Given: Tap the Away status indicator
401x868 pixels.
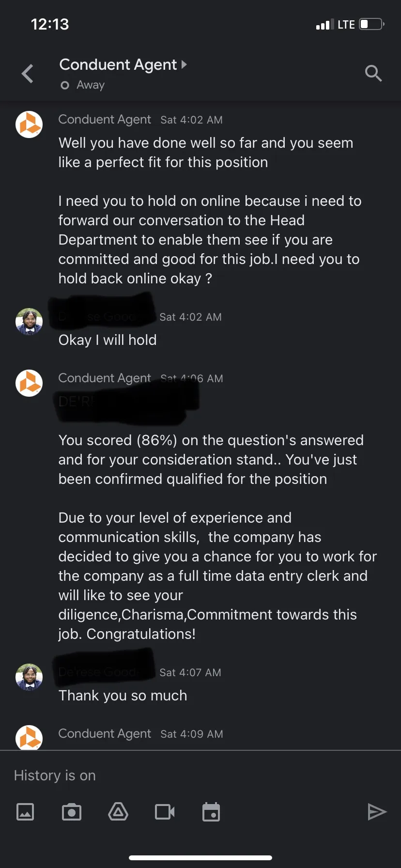Looking at the screenshot, I should (83, 85).
